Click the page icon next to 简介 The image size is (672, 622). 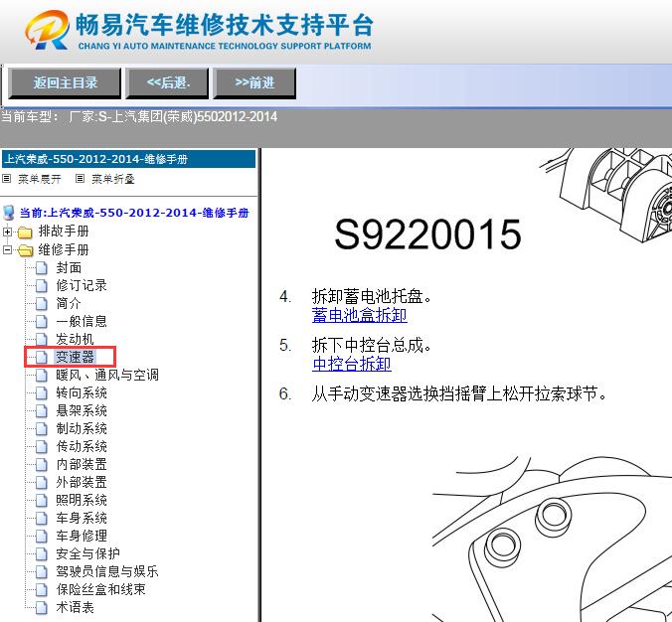click(x=41, y=304)
